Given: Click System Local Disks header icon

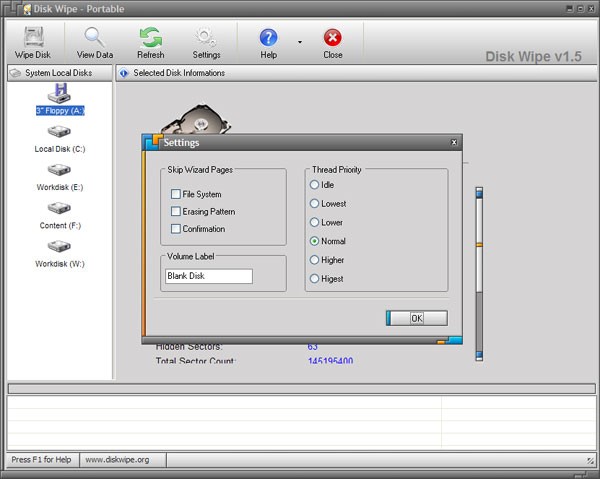Looking at the screenshot, I should (16, 73).
